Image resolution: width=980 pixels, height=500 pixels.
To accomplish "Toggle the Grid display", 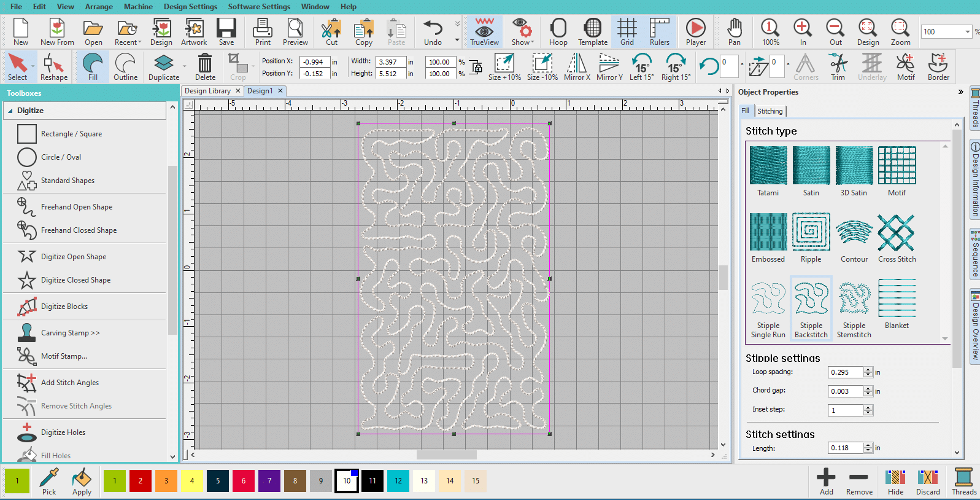I will click(627, 31).
